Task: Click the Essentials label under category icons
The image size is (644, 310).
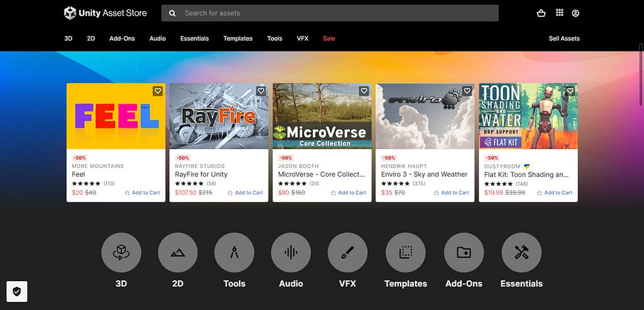Action: (521, 284)
